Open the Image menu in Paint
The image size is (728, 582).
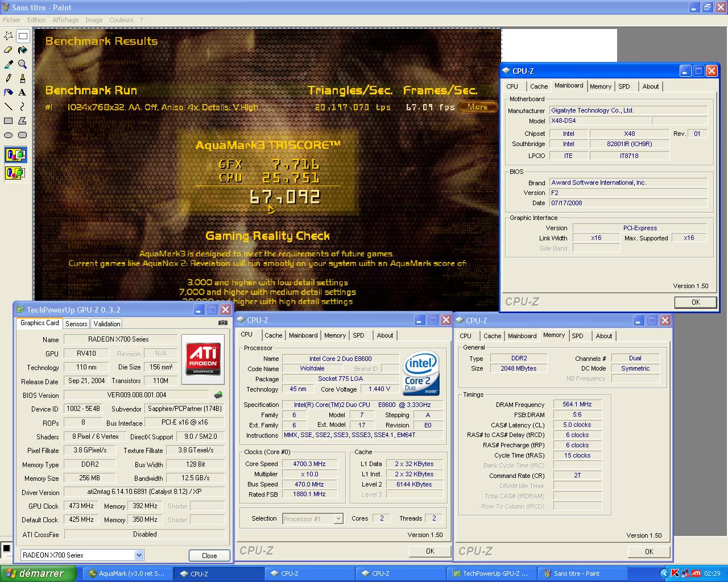[x=94, y=20]
